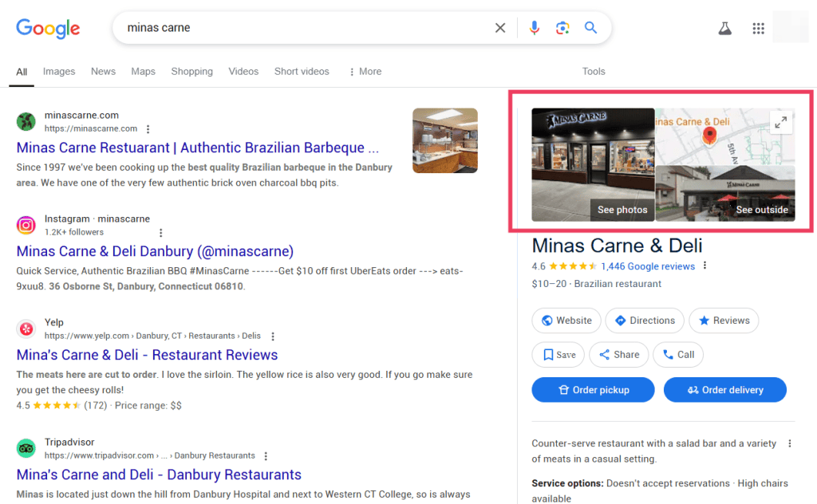Open options menu next to minascarne.com URL

pyautogui.click(x=148, y=128)
